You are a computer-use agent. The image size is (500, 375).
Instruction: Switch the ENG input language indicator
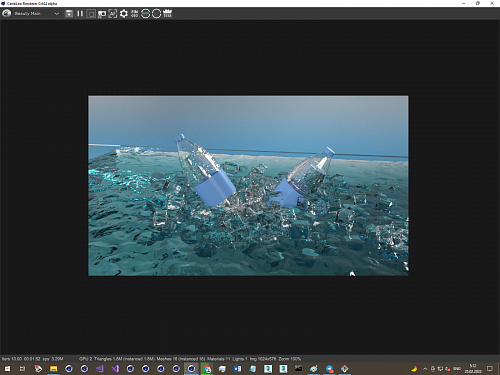point(457,369)
